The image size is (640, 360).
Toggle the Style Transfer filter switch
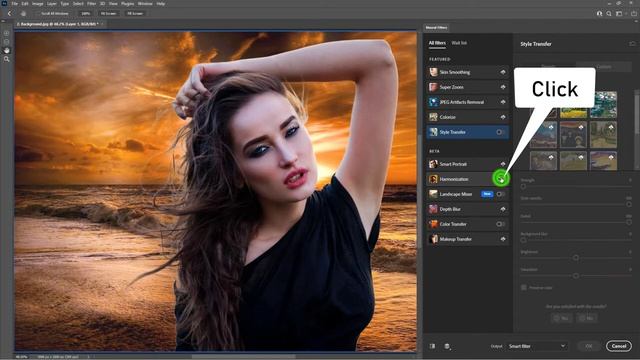(x=500, y=132)
